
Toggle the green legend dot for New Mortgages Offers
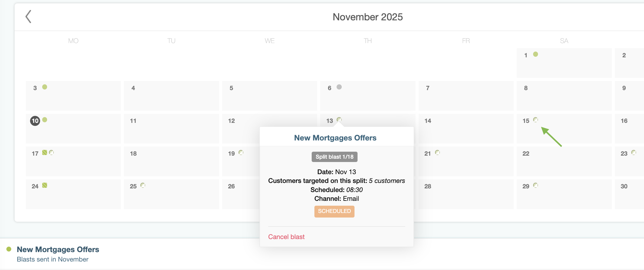tap(9, 249)
